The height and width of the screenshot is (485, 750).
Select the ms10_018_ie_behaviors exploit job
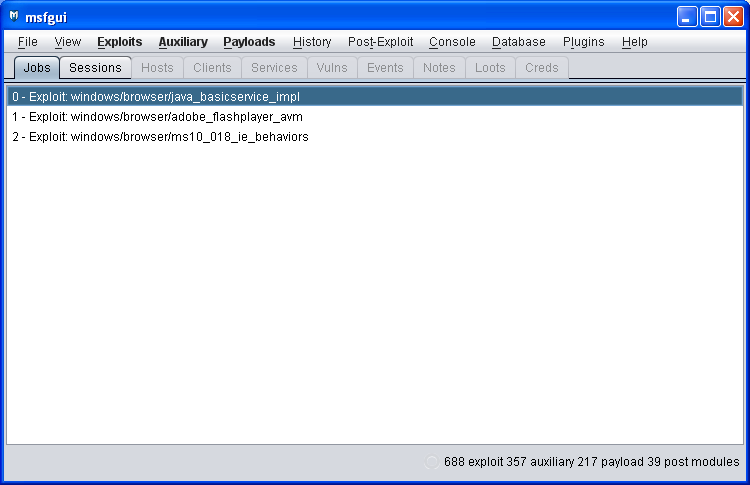tap(160, 137)
